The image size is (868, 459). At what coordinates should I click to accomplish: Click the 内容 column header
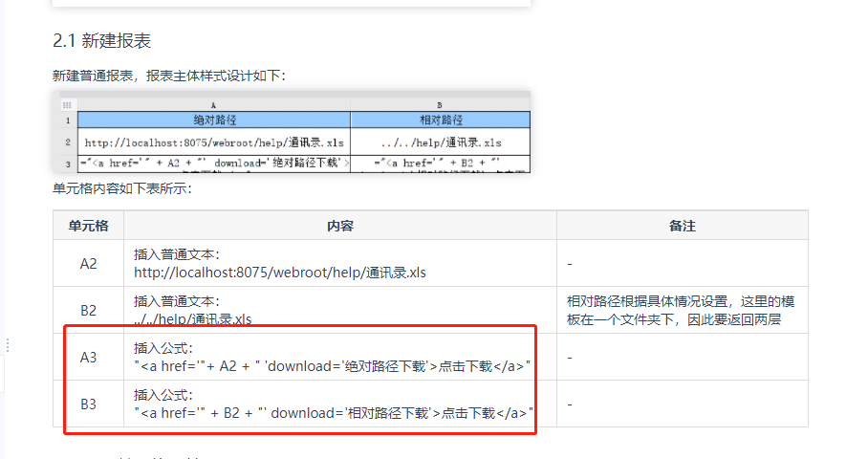pos(340,226)
